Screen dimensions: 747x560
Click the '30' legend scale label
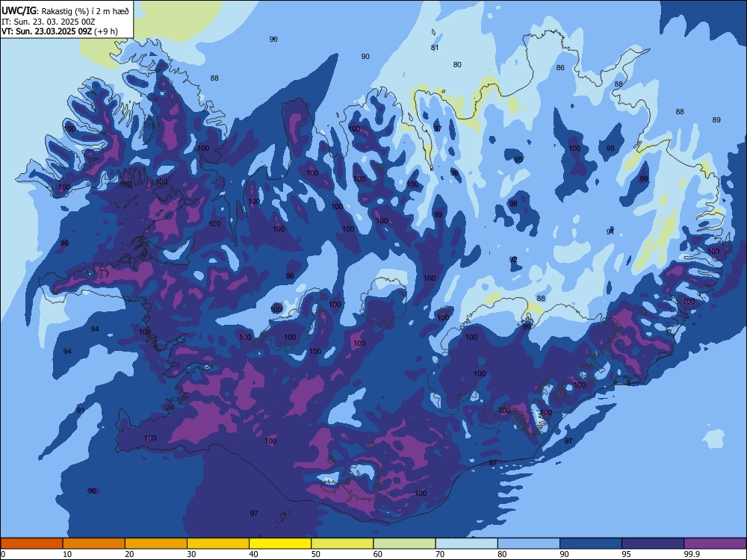tap(191, 554)
